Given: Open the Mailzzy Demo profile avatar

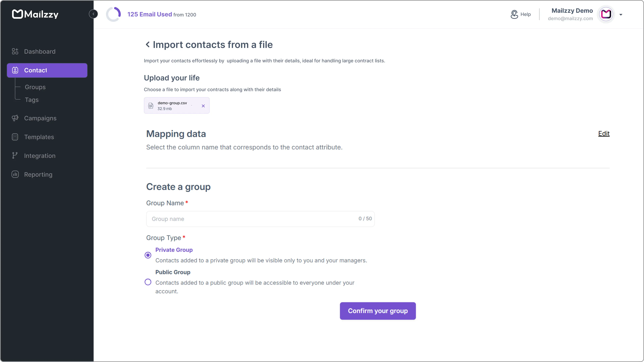Looking at the screenshot, I should pyautogui.click(x=606, y=14).
